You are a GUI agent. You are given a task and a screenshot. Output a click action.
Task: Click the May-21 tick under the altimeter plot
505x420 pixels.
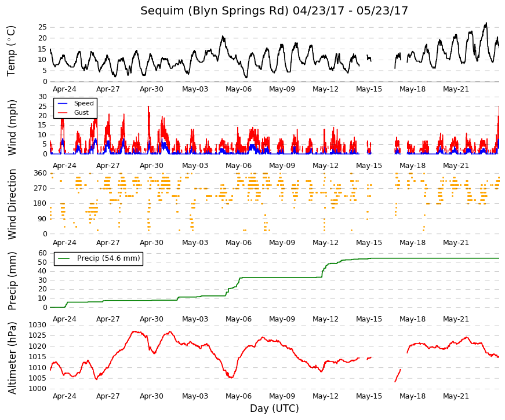456,396
